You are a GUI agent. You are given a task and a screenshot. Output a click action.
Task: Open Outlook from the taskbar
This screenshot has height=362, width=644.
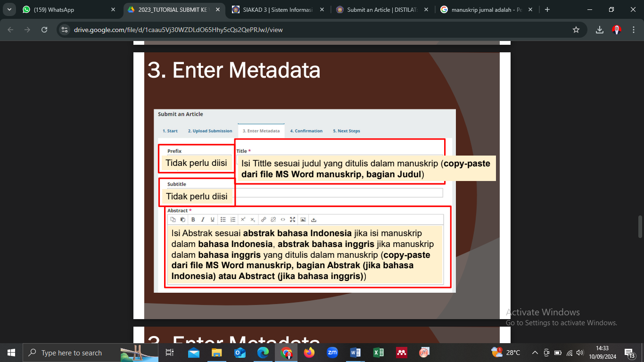pos(240,353)
